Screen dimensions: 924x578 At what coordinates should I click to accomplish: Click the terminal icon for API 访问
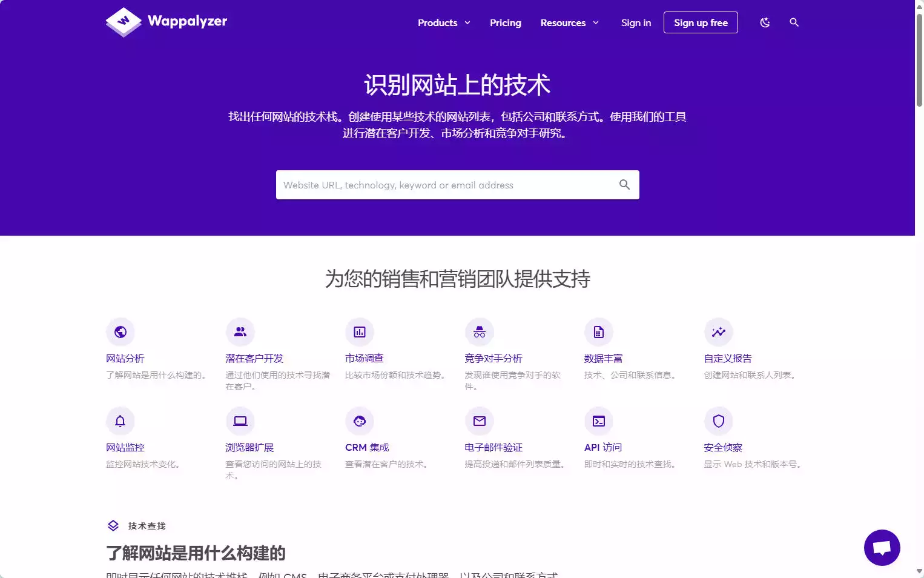599,421
